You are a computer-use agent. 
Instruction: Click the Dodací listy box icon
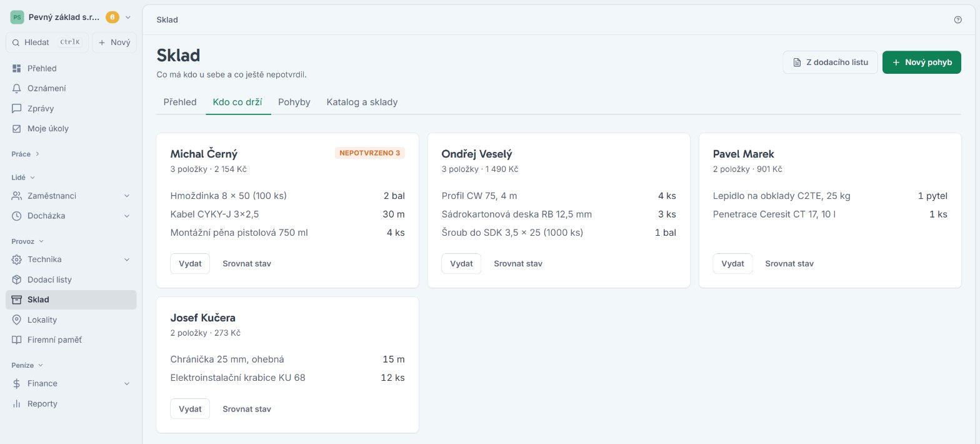(17, 280)
